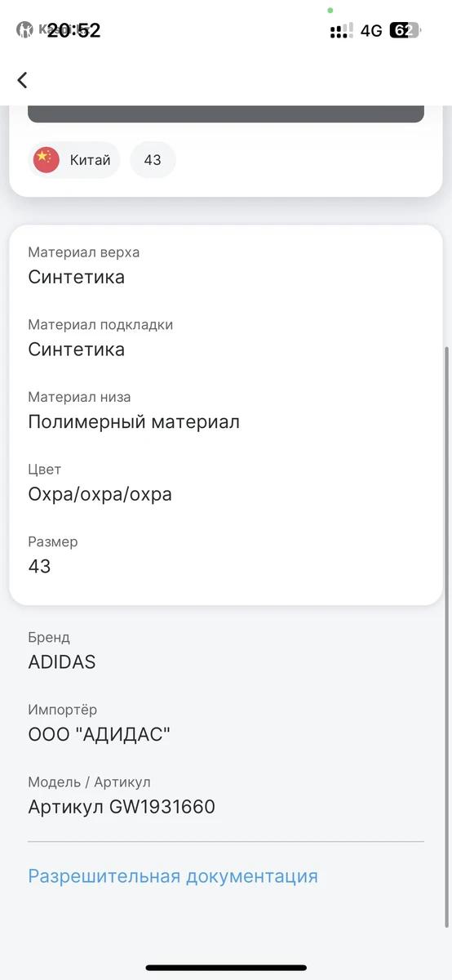The width and height of the screenshot is (452, 980).
Task: Open Разрешительная документация link
Action: 173,876
